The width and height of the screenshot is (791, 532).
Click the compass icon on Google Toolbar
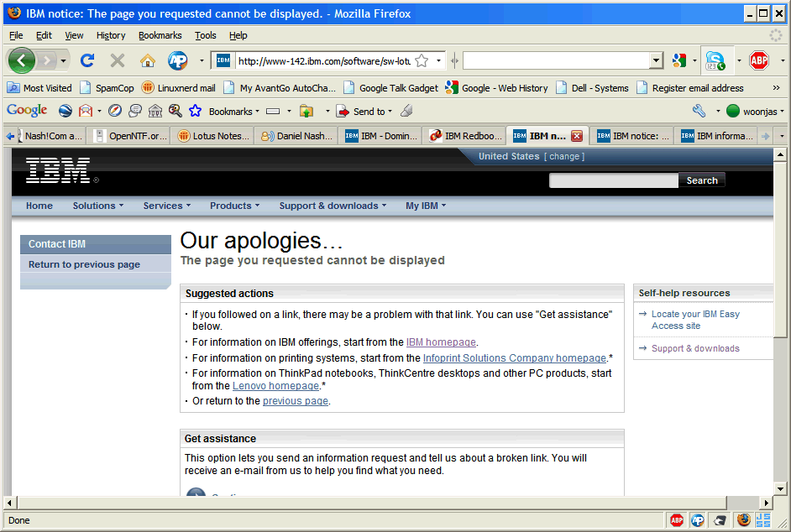[x=115, y=111]
